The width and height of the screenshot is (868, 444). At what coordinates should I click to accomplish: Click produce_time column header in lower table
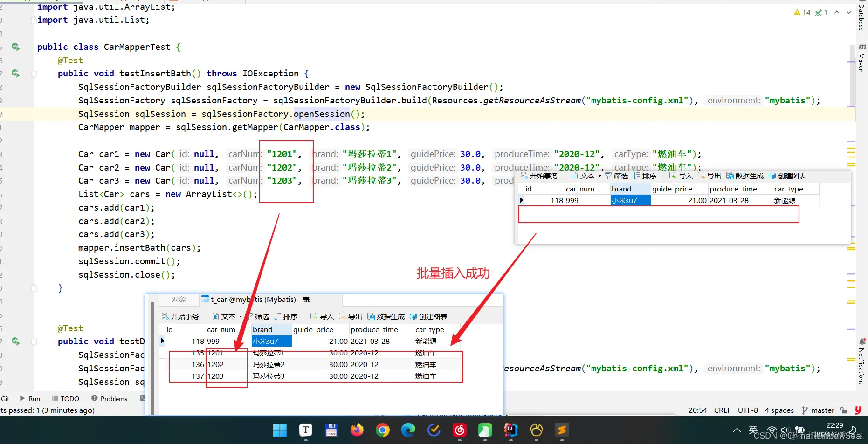(x=381, y=330)
